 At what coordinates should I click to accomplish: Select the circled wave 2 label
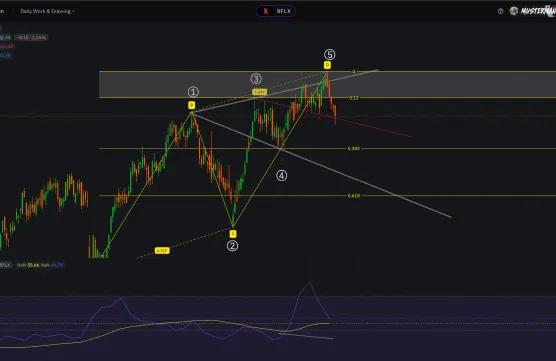(232, 246)
